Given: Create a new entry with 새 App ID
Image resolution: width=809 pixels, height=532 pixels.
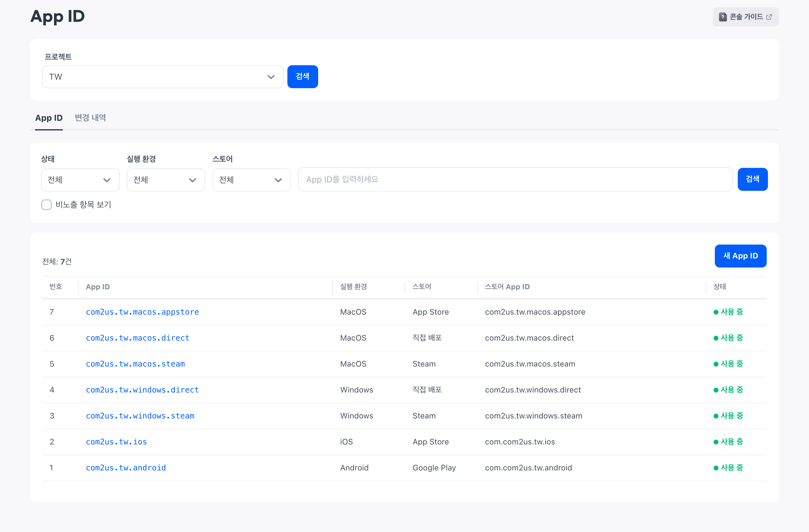Looking at the screenshot, I should [741, 256].
